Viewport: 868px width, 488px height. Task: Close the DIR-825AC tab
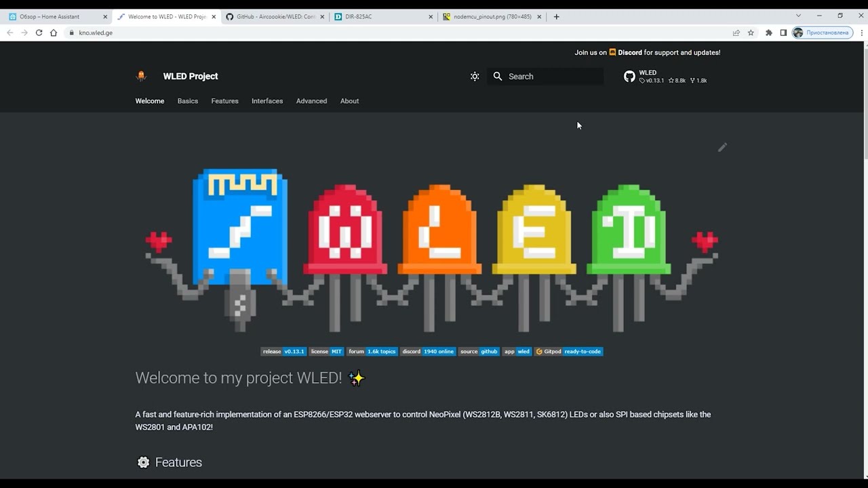pyautogui.click(x=431, y=16)
